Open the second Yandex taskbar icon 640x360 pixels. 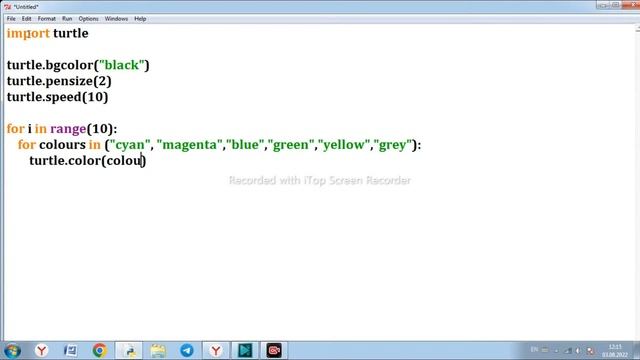click(x=216, y=351)
